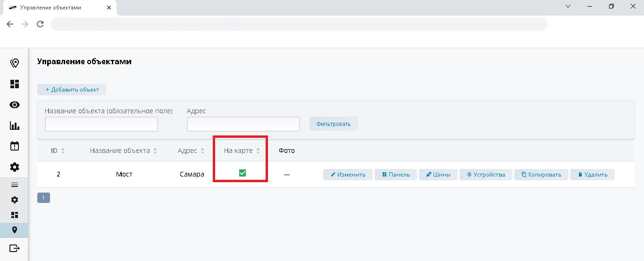Toggle the hamburger menu in the sidebar

pos(15,185)
